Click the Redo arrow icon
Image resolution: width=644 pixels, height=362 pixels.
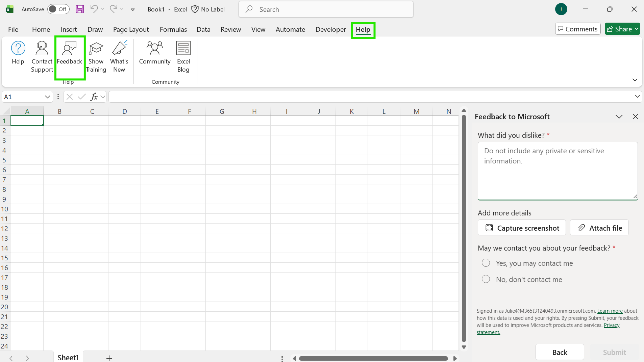114,9
